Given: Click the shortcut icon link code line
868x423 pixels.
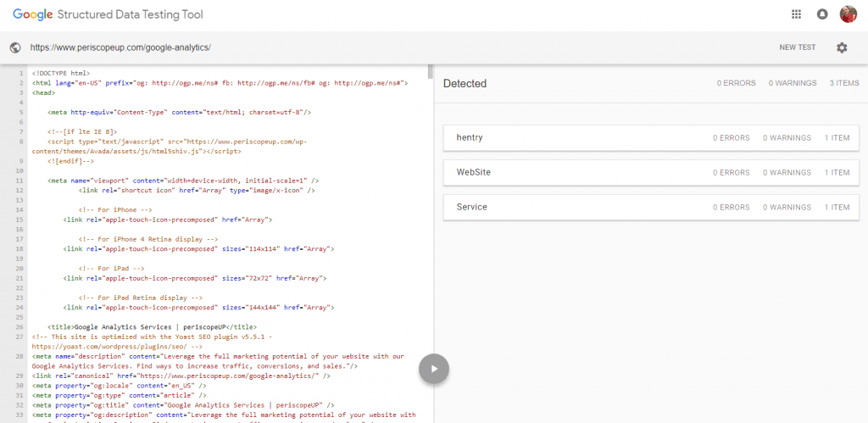Looking at the screenshot, I should (x=197, y=191).
